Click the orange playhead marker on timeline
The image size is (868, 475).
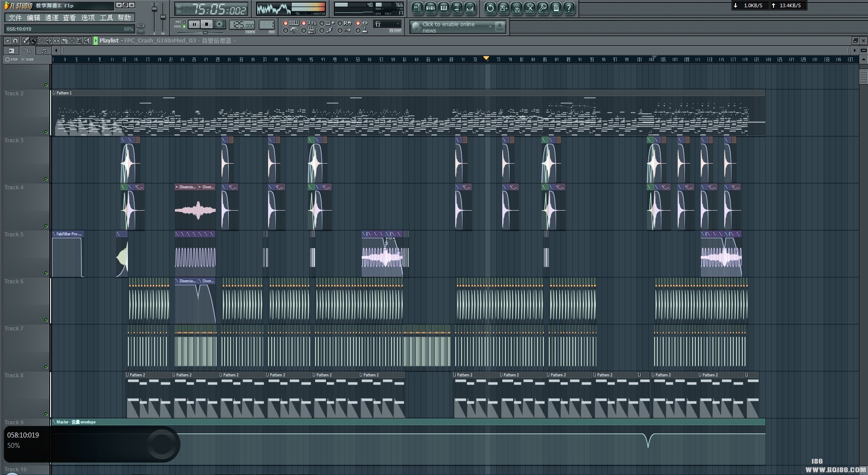(486, 58)
